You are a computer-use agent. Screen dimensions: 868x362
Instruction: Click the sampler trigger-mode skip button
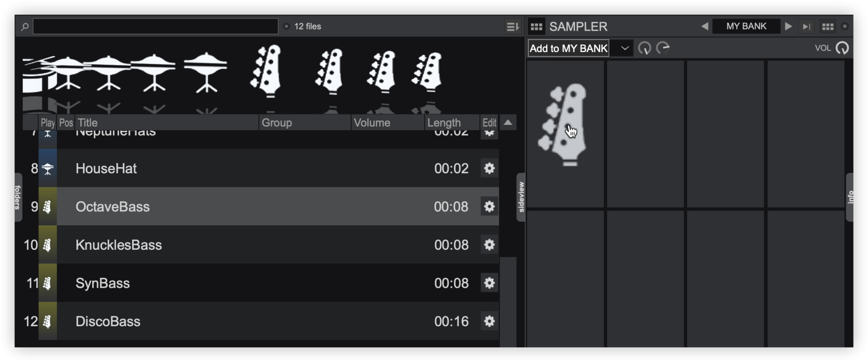click(807, 27)
